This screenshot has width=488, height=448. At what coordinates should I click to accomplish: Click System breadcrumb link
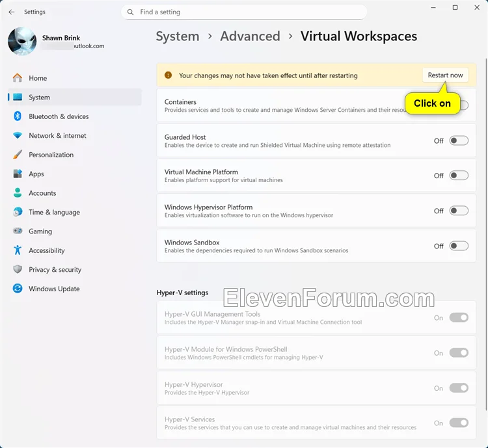coord(178,36)
